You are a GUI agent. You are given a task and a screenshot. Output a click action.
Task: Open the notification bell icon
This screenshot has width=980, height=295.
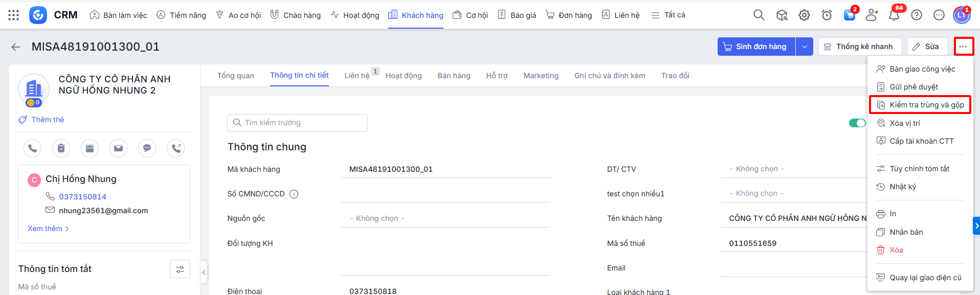click(894, 15)
